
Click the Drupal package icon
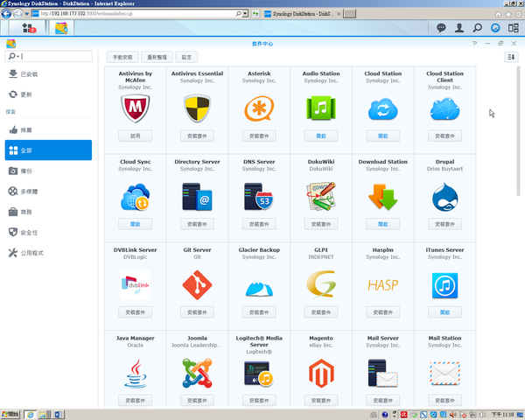444,198
